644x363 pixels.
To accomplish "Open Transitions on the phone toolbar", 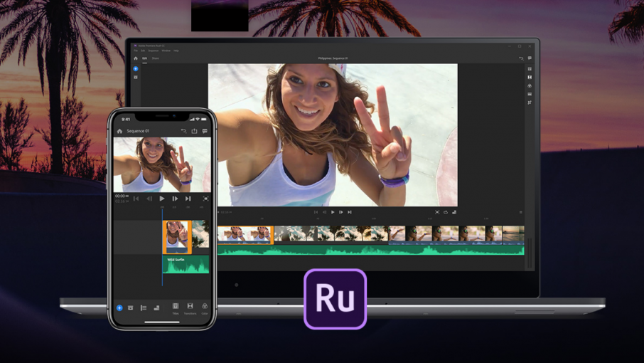I will [x=190, y=309].
